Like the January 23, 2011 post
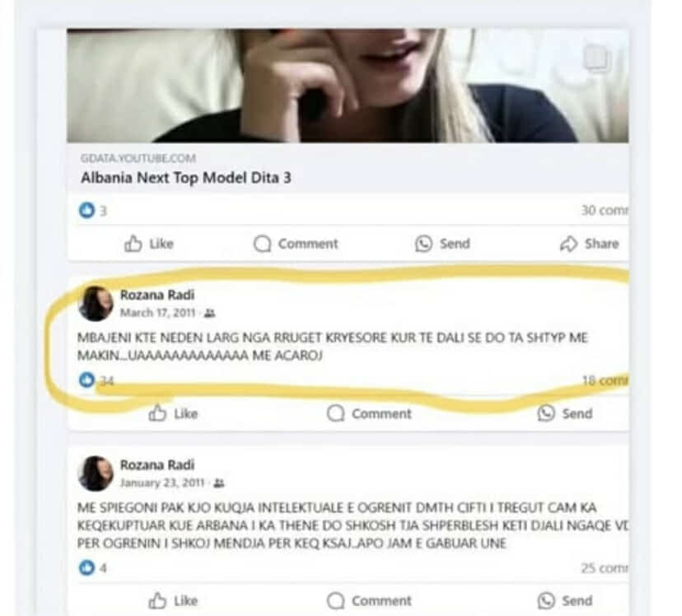The width and height of the screenshot is (682, 616). click(173, 601)
